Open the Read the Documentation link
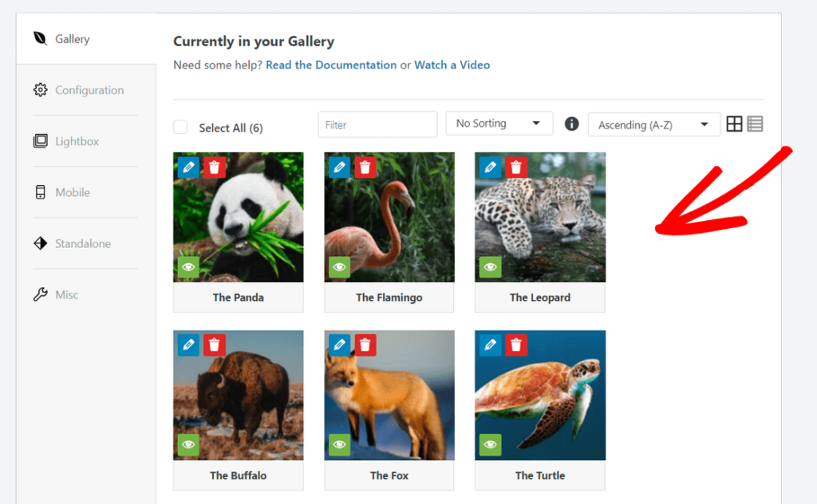817x504 pixels. (331, 65)
